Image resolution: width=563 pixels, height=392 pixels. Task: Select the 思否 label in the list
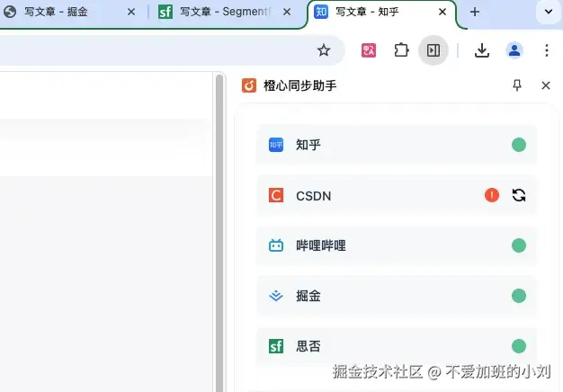click(x=308, y=346)
